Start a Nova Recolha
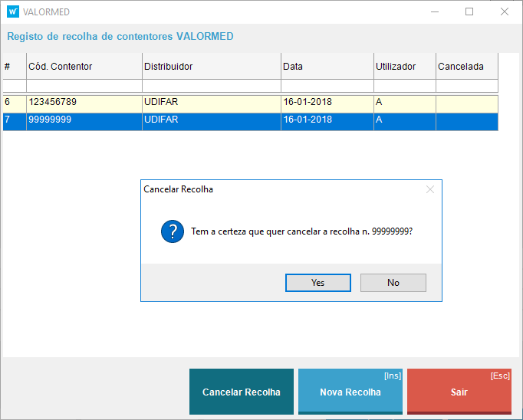This screenshot has width=523, height=420. [x=350, y=392]
